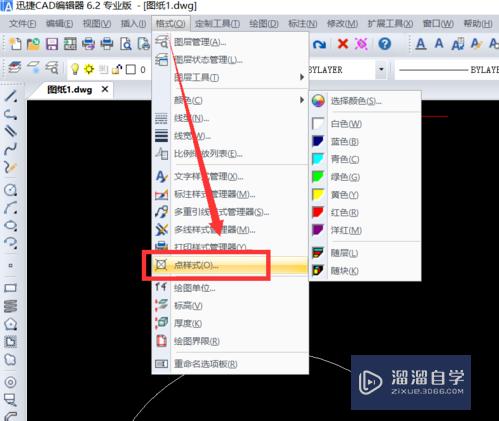Toggle the layer lightbulb on/off icon
Screen dimensions: 499x421
tap(75, 69)
